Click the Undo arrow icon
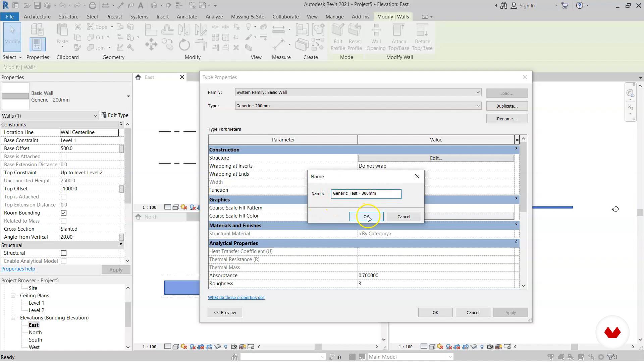The width and height of the screenshot is (644, 362). (62, 5)
